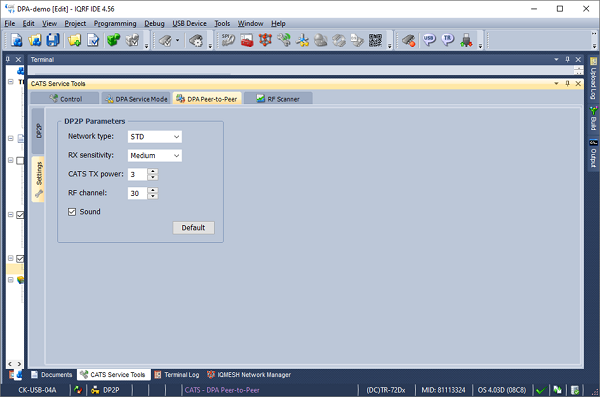Click the USB speech bubble icon
600x397 pixels.
pos(429,40)
